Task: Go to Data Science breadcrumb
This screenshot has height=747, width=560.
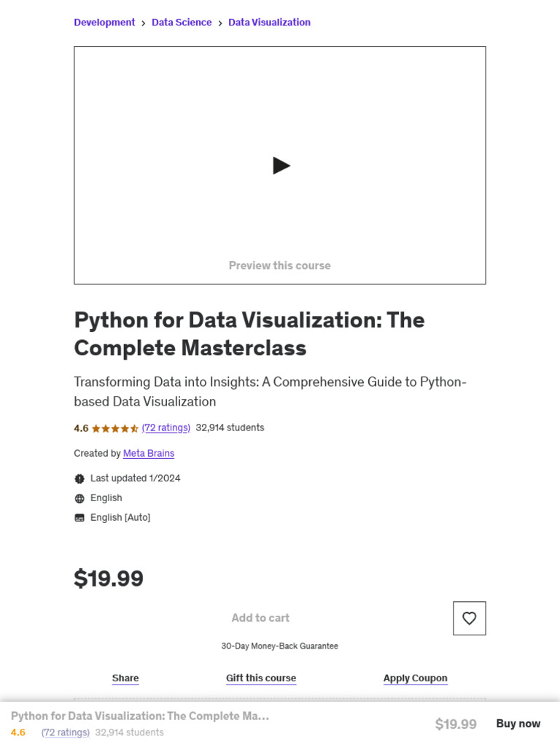Action: 182,23
